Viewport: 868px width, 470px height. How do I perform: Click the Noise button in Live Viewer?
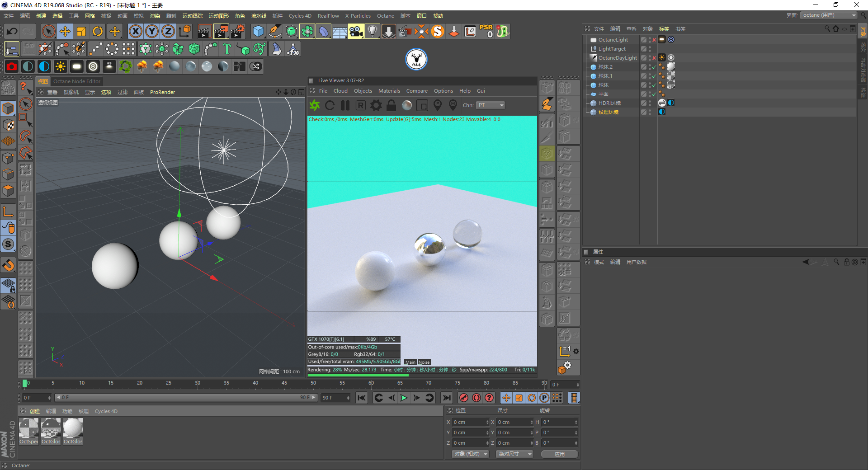coord(424,362)
